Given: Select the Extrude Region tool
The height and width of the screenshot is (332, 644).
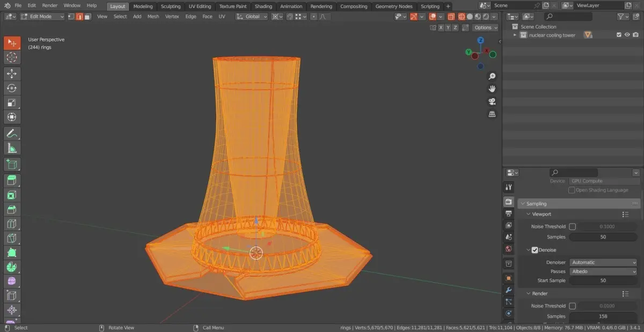Looking at the screenshot, I should click(x=12, y=181).
